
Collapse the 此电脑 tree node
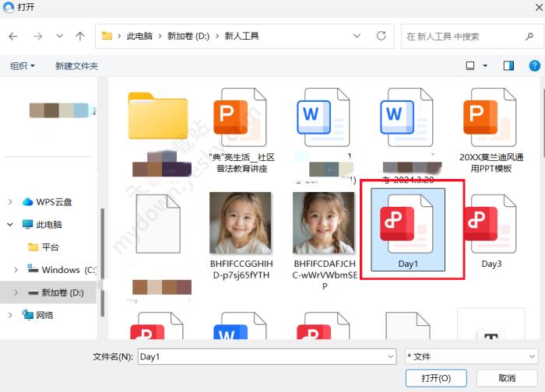pyautogui.click(x=10, y=225)
